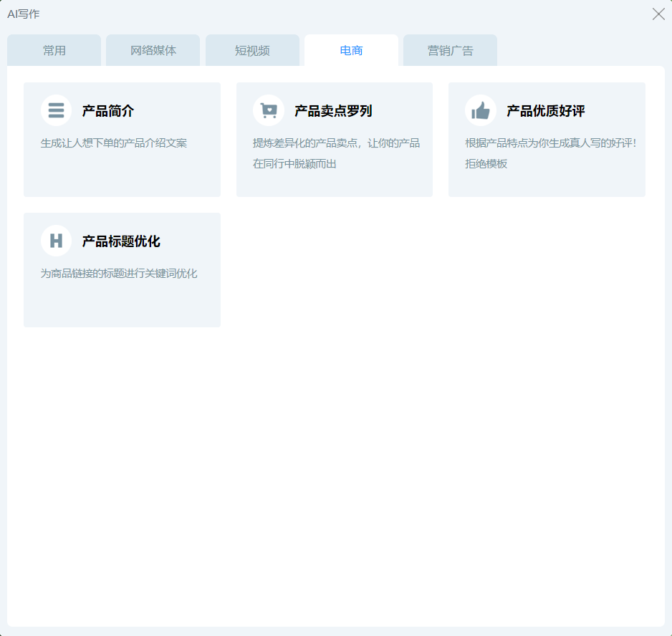Viewport: 672px width, 636px height.
Task: Click the thumbs-up icon for 产品优质好评
Action: [481, 110]
